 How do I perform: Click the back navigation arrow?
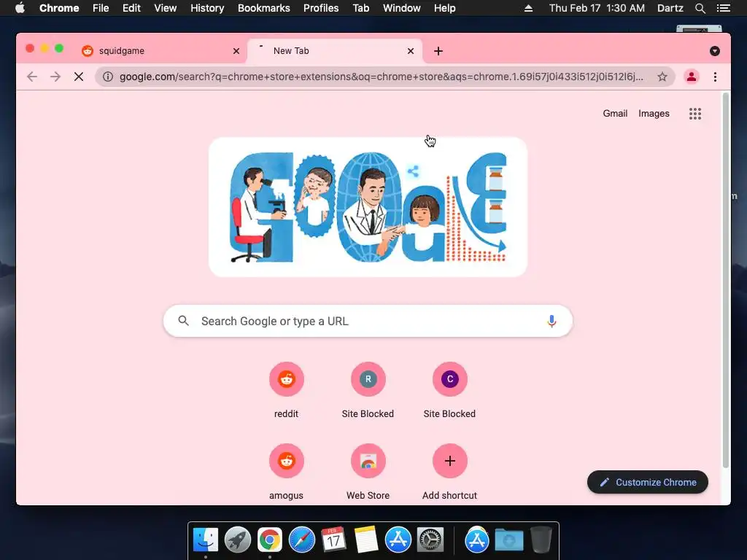(x=32, y=77)
